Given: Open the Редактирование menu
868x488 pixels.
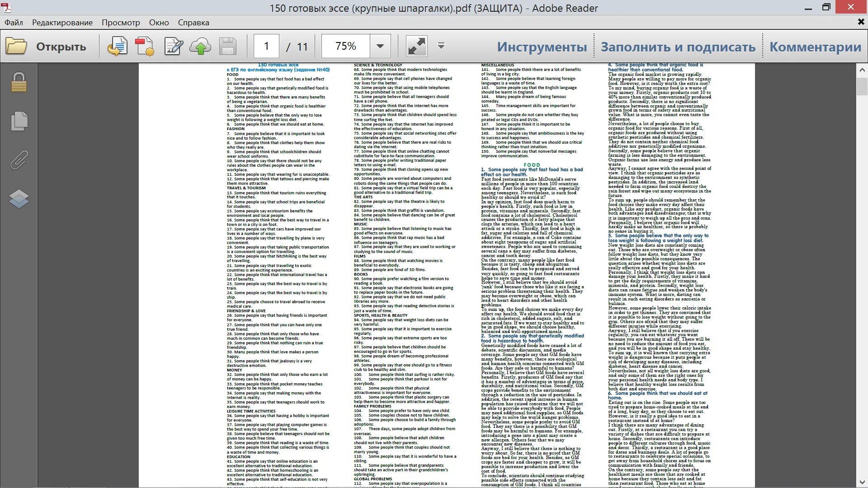Looking at the screenshot, I should click(62, 22).
